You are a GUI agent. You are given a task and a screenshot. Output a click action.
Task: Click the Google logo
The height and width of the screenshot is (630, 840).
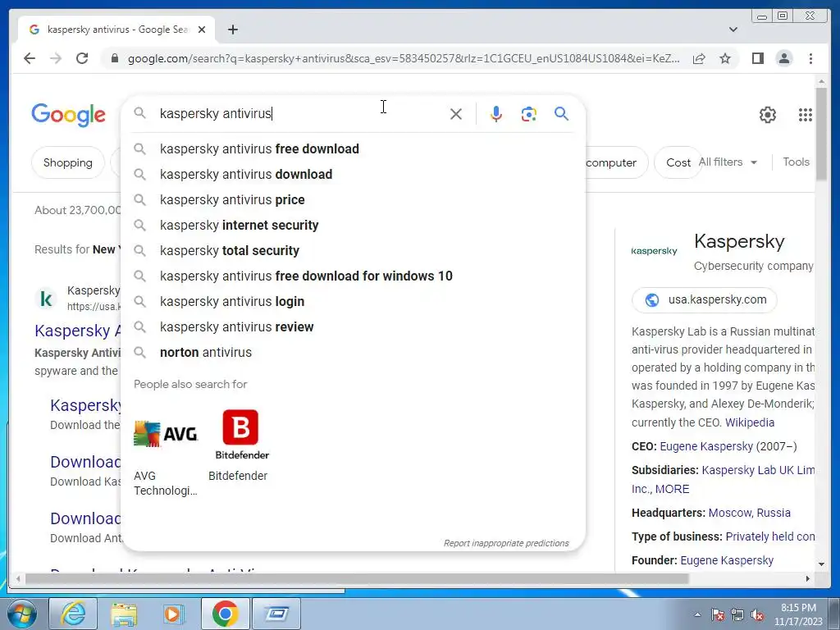click(x=69, y=115)
